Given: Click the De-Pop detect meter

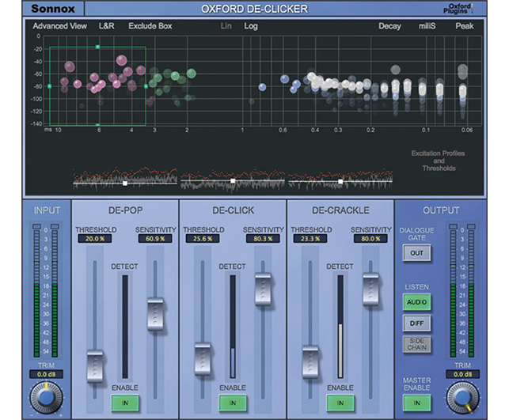Looking at the screenshot, I should (x=125, y=326).
